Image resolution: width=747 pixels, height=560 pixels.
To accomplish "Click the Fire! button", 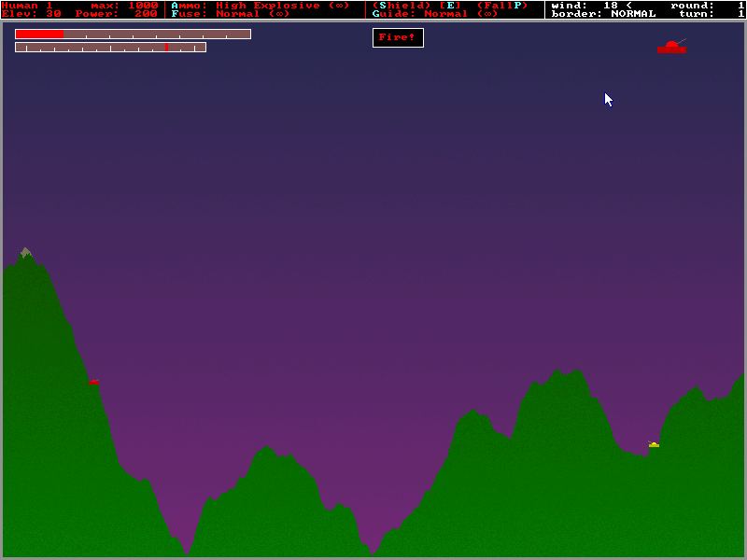I will click(x=398, y=37).
